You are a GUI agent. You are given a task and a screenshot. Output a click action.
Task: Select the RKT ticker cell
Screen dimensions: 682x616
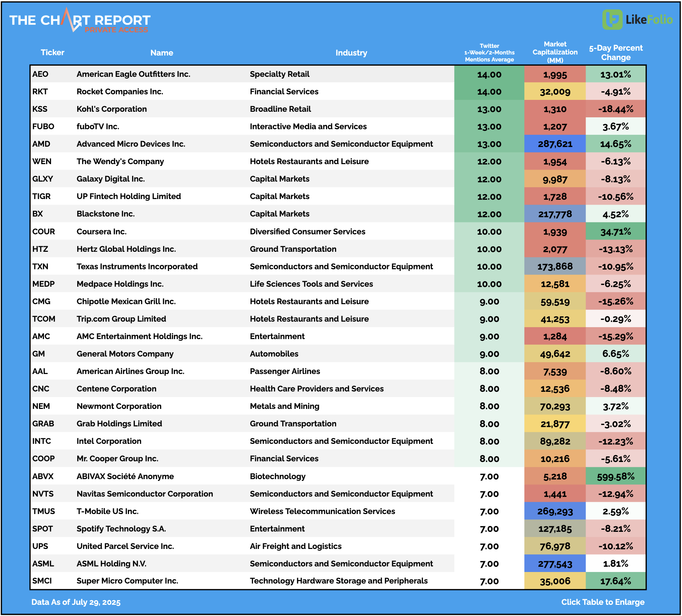40,91
